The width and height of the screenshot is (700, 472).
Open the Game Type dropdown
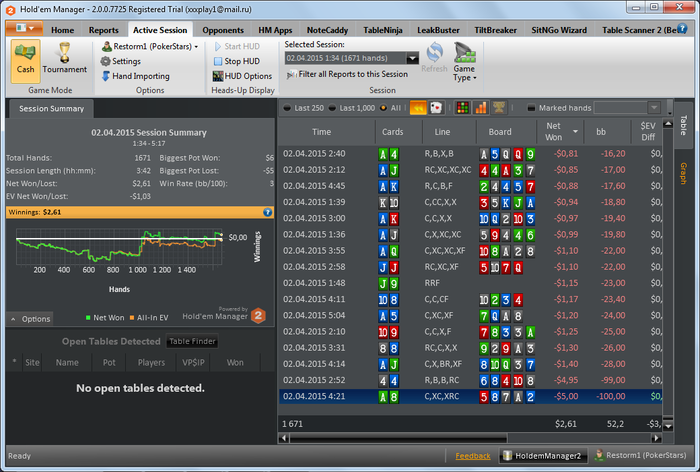[x=464, y=62]
